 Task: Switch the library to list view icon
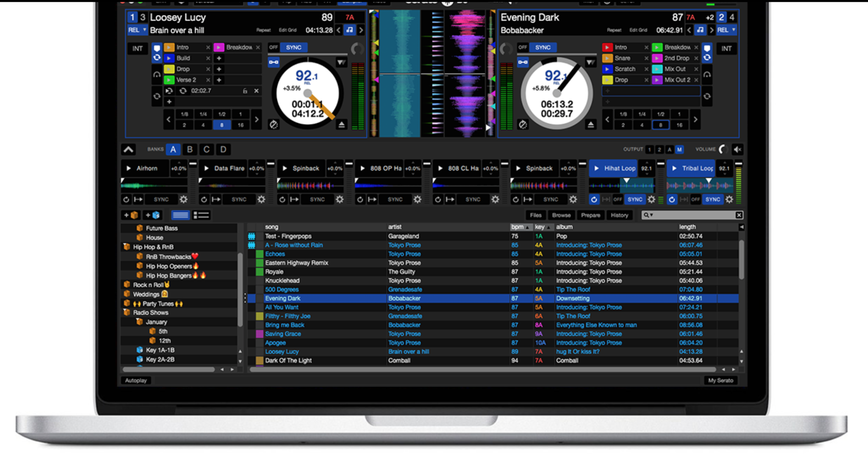[201, 215]
